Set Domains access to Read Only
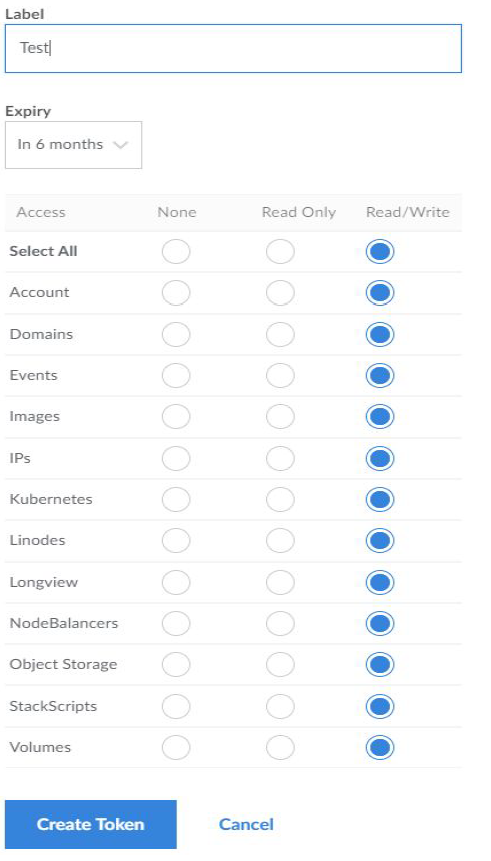Screen dimensions: 491x861 280,334
